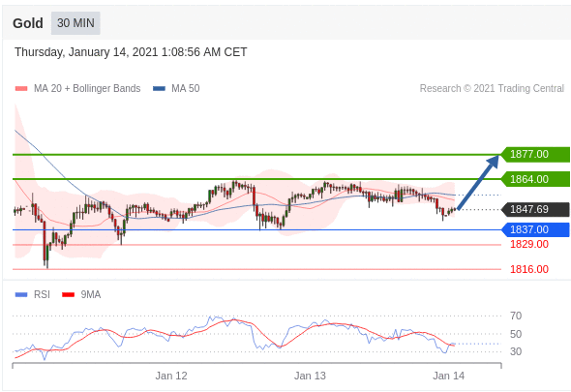Viewport: 571px width, 392px height.
Task: Click the RSI legend swatch
Action: coord(21,295)
